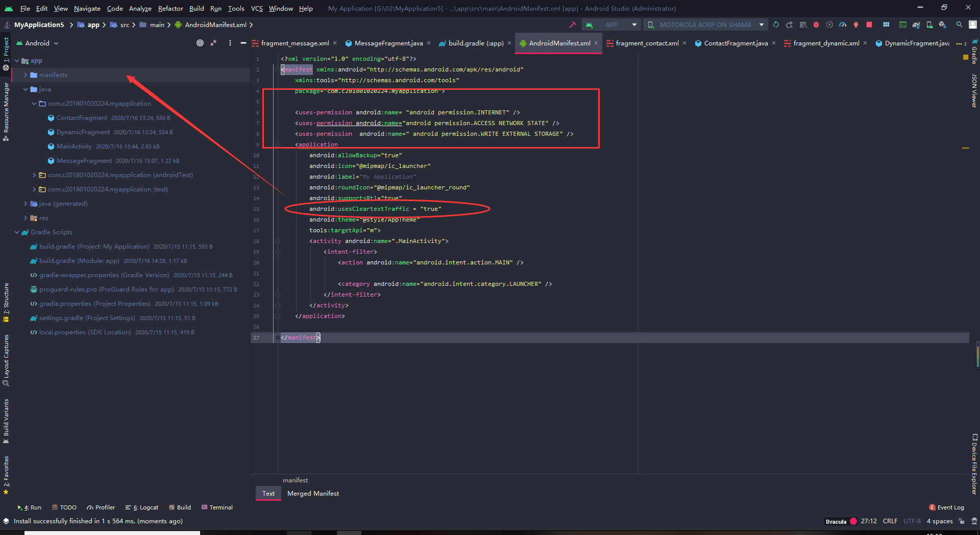Toggle the Gradle tool window on right
The height and width of the screenshot is (535, 980).
pos(974,52)
